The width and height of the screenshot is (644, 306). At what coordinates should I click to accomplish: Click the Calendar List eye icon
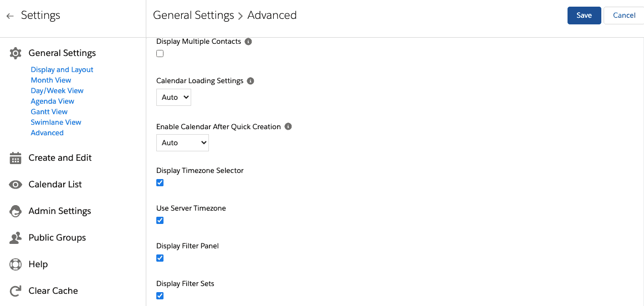(16, 185)
